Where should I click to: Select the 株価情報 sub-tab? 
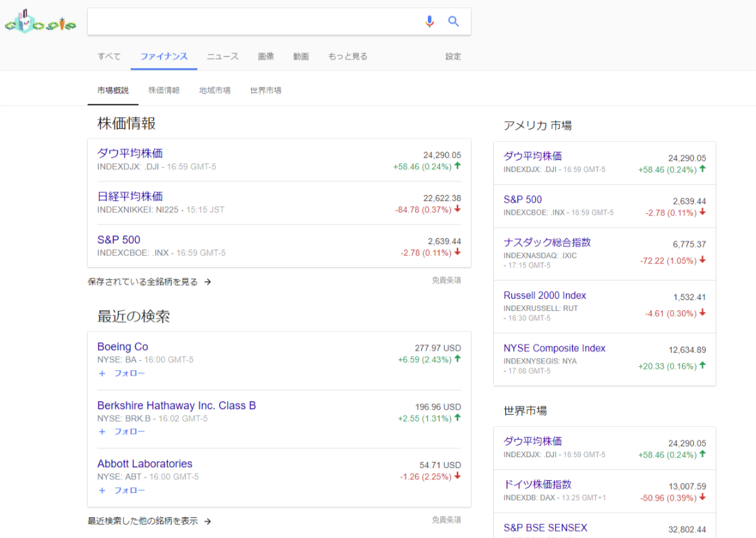[164, 90]
